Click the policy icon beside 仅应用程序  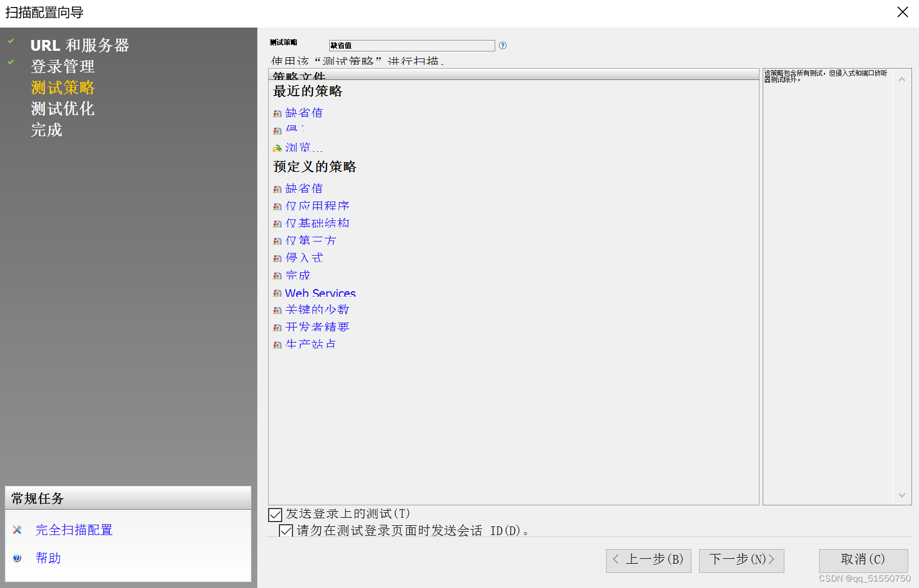[x=277, y=206]
